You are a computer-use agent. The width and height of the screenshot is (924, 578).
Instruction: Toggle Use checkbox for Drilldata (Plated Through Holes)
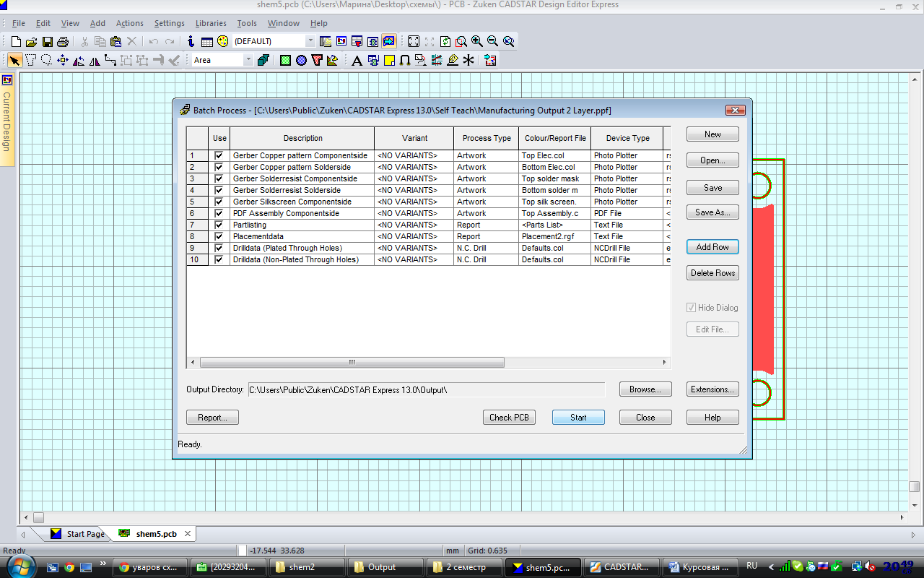pos(219,248)
